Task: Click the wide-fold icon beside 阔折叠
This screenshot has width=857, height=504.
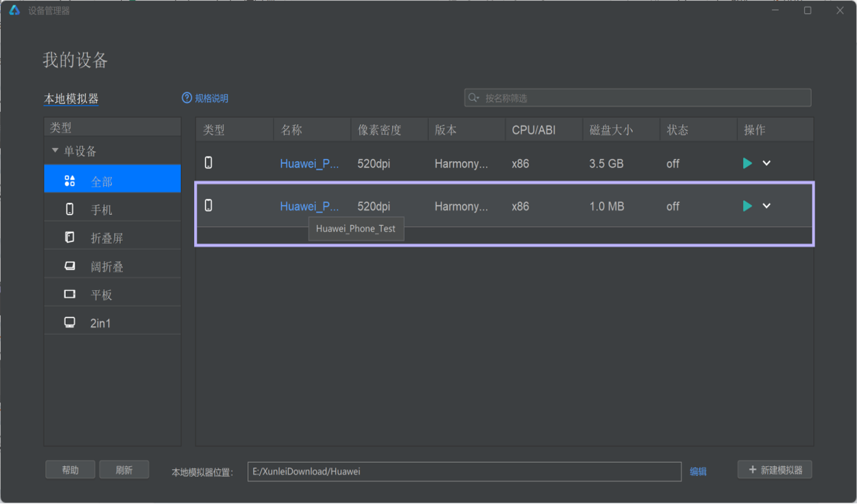Action: click(69, 266)
